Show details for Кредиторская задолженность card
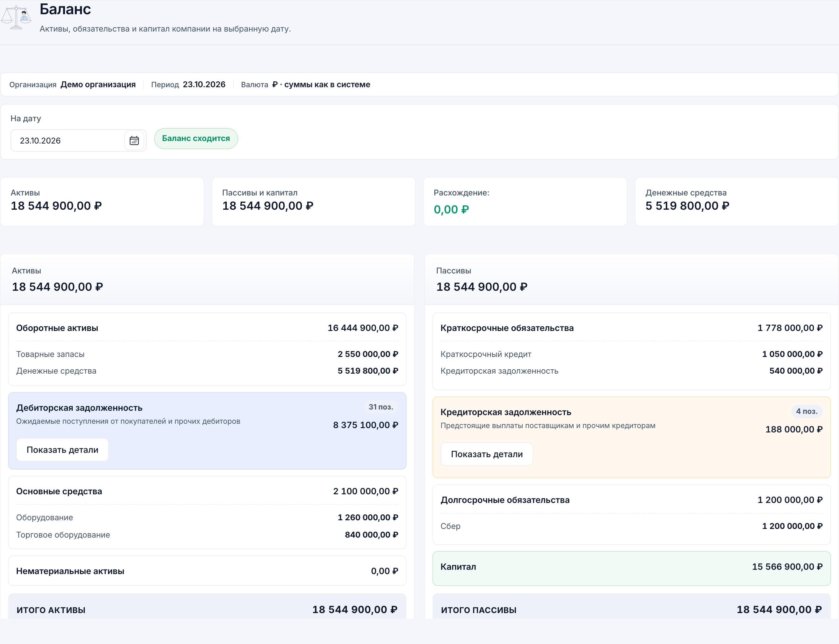 click(487, 454)
